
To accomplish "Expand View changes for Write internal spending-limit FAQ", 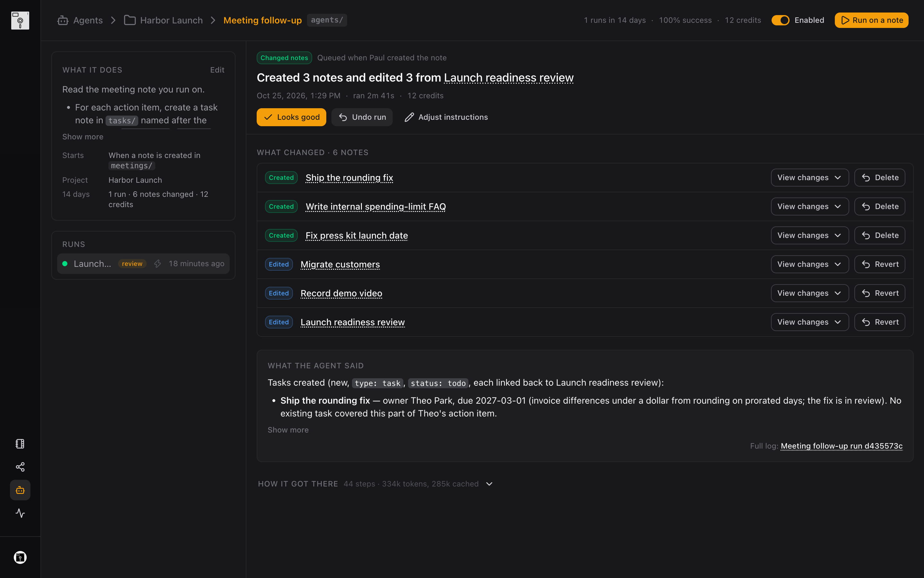I will [810, 206].
